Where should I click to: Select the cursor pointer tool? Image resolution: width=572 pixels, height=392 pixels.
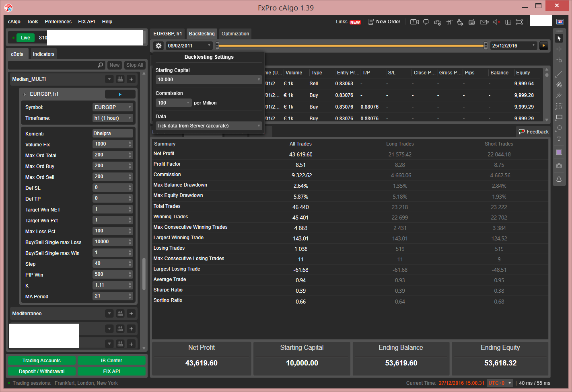pyautogui.click(x=559, y=38)
